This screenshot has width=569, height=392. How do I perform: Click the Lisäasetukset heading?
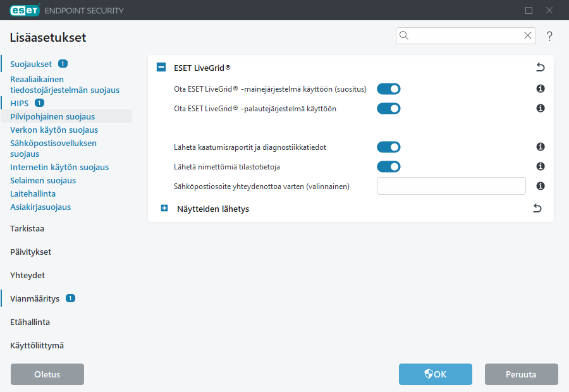pyautogui.click(x=48, y=37)
